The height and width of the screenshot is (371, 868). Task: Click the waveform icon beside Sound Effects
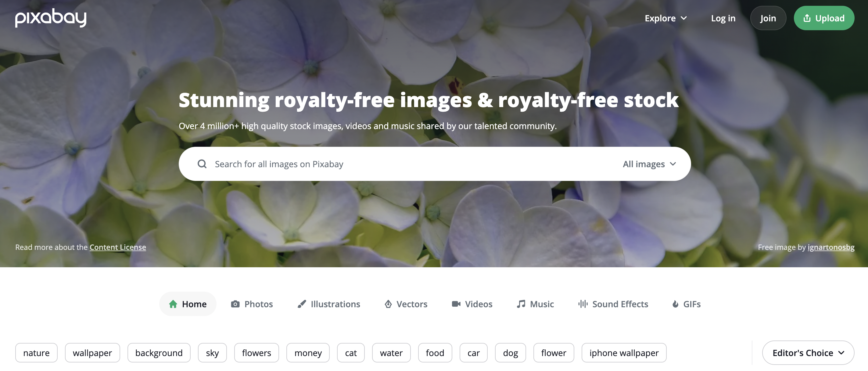[583, 304]
